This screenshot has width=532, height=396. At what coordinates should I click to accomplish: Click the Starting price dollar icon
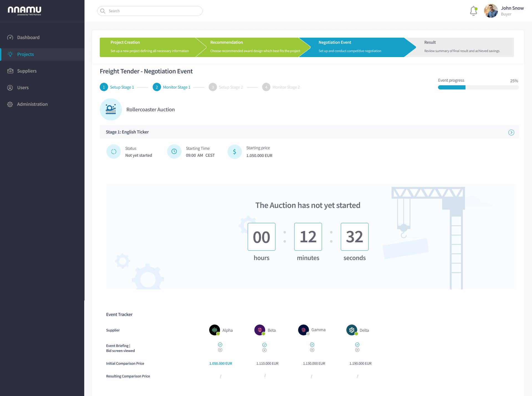coord(234,151)
